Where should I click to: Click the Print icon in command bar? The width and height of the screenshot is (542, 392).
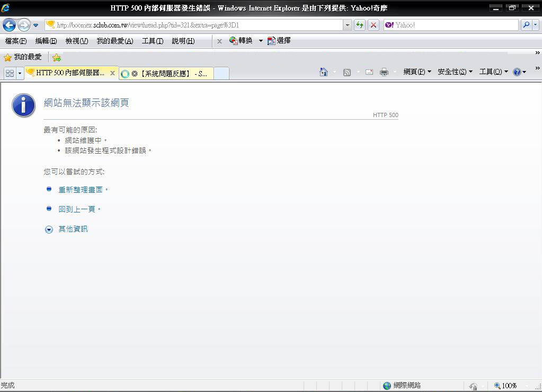[x=384, y=72]
